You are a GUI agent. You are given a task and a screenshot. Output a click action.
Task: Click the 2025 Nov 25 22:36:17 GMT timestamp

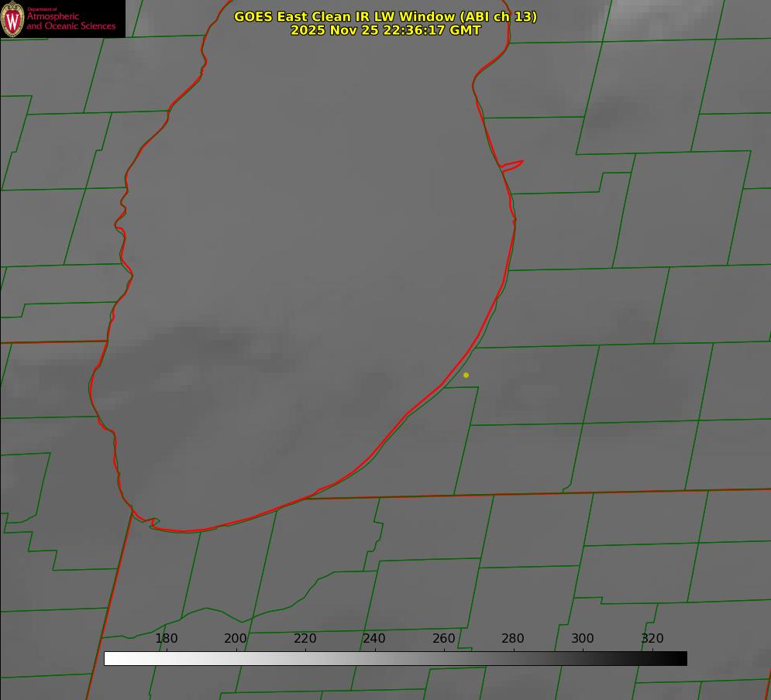coord(386,30)
